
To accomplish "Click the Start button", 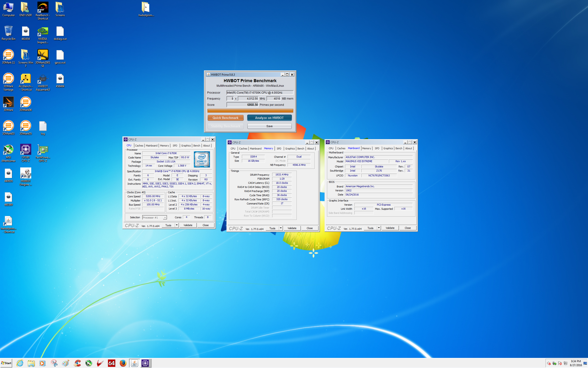I will pos(7,363).
